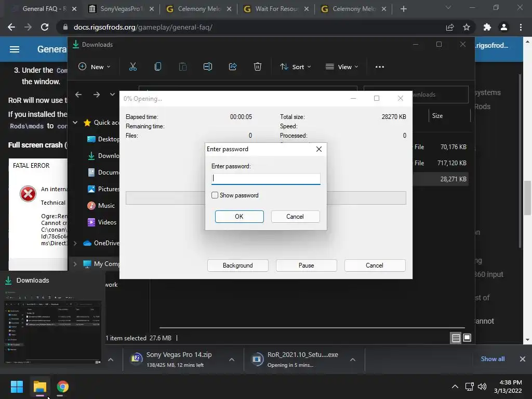
Task: Expand the My Computer tree node
Action: [x=75, y=264]
